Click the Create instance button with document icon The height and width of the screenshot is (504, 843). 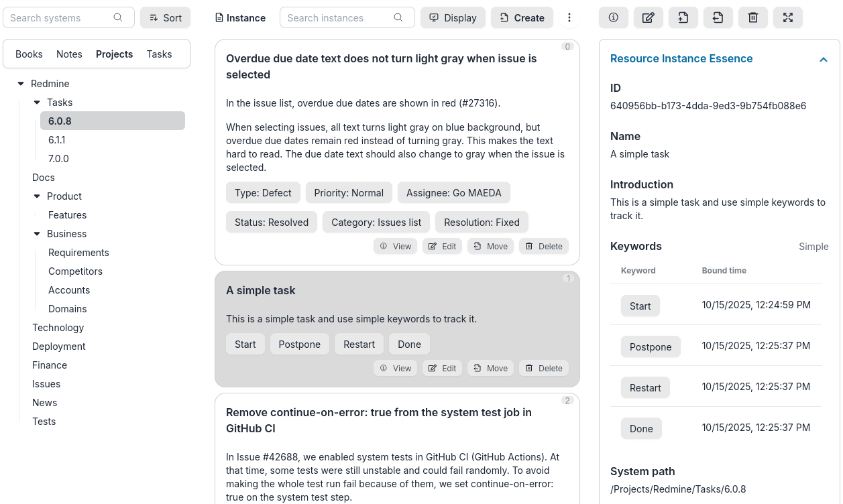point(522,17)
